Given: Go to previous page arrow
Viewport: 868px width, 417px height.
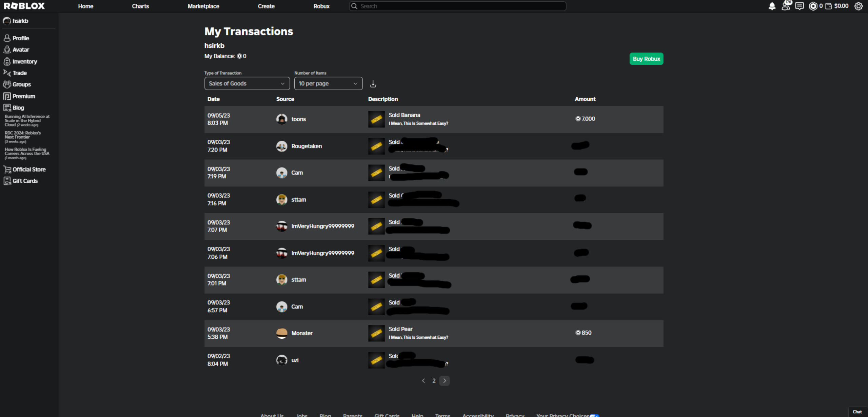Looking at the screenshot, I should [423, 381].
